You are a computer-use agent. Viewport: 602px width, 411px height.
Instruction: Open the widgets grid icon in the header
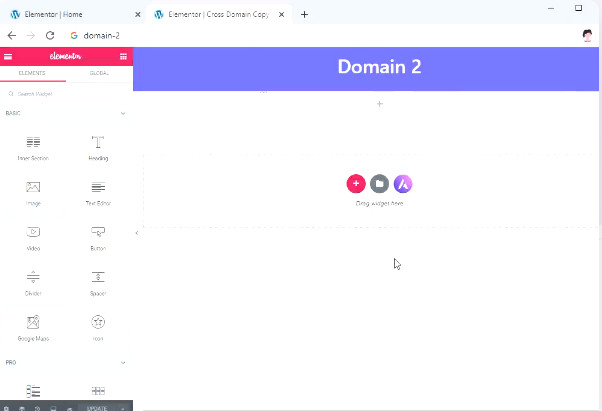(123, 56)
